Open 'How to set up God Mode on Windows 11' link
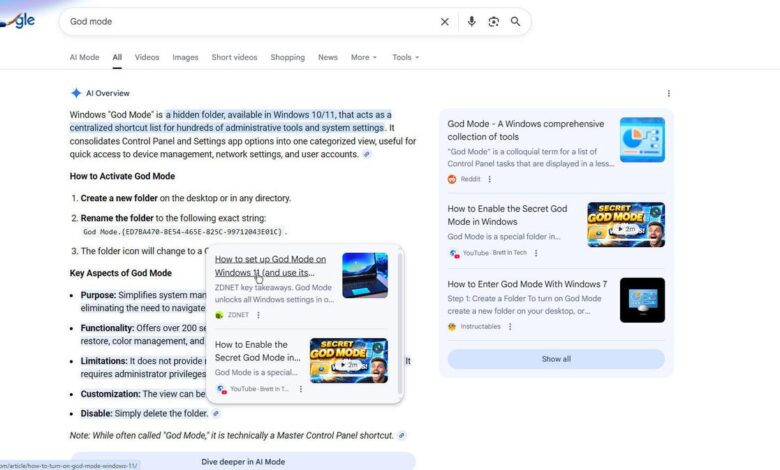This screenshot has width=780, height=470. point(270,266)
